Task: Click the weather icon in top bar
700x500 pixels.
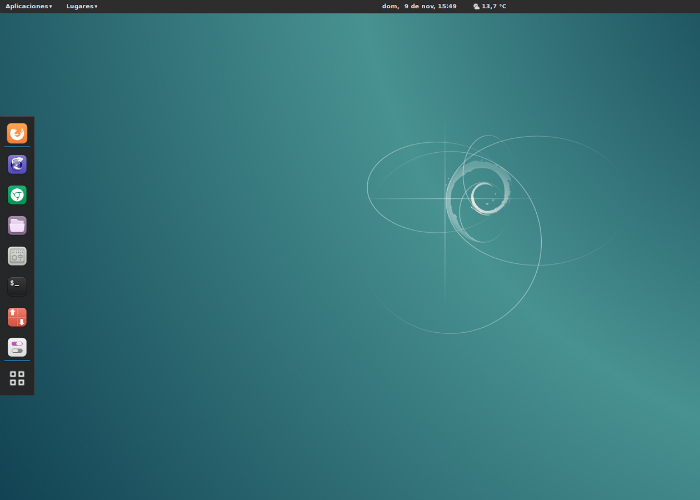Action: pos(476,6)
